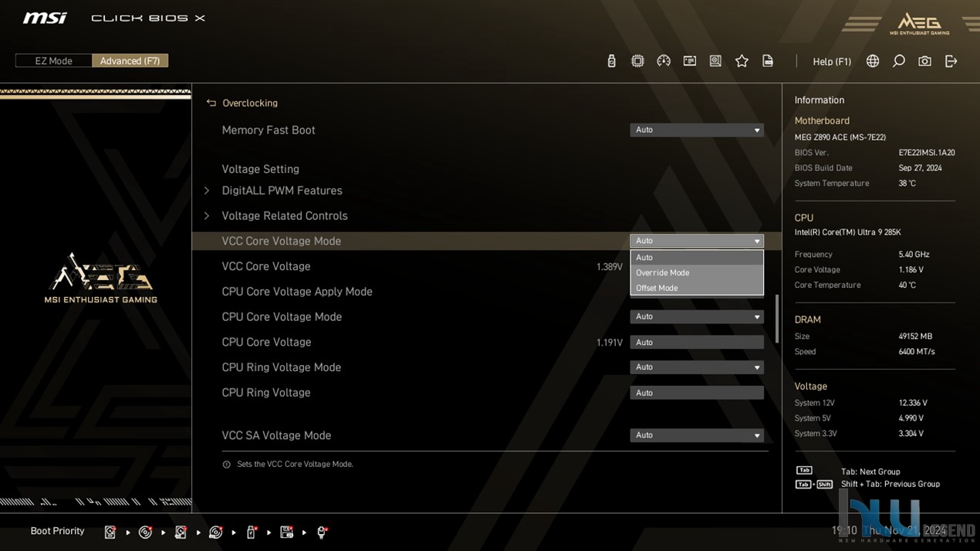Click the Sep 27, 2024 BIOS build date

[x=921, y=168]
